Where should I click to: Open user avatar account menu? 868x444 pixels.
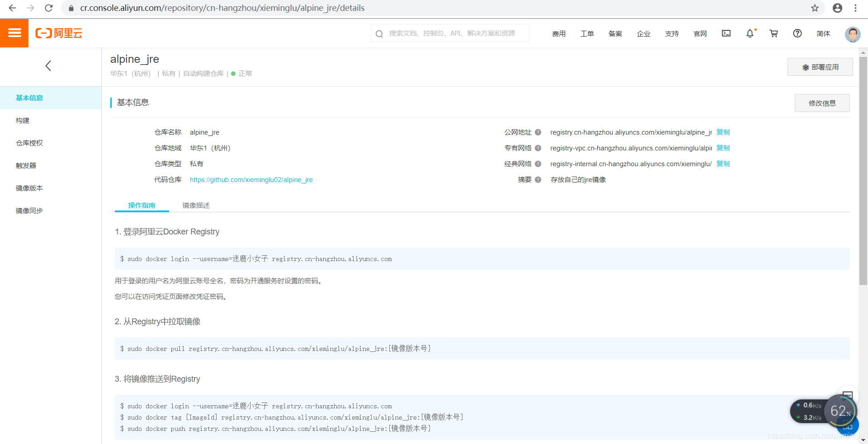853,34
